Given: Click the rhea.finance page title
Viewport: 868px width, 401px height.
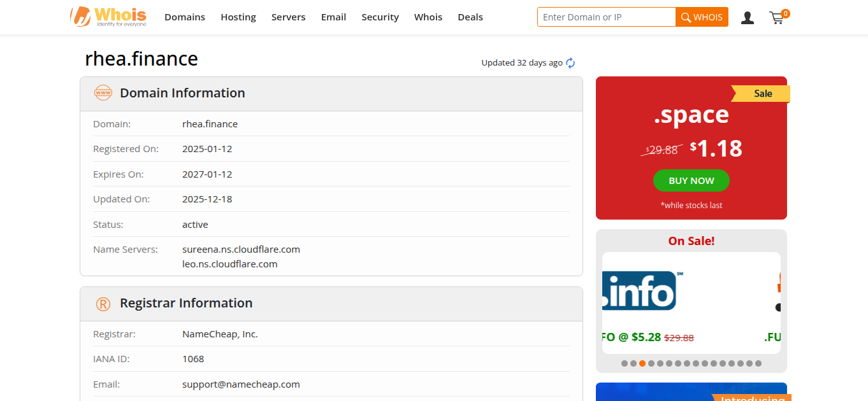Looking at the screenshot, I should tap(141, 59).
